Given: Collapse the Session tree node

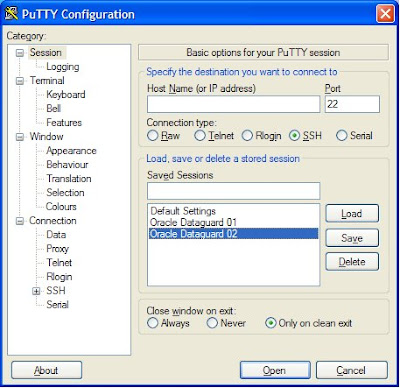Looking at the screenshot, I should (20, 53).
